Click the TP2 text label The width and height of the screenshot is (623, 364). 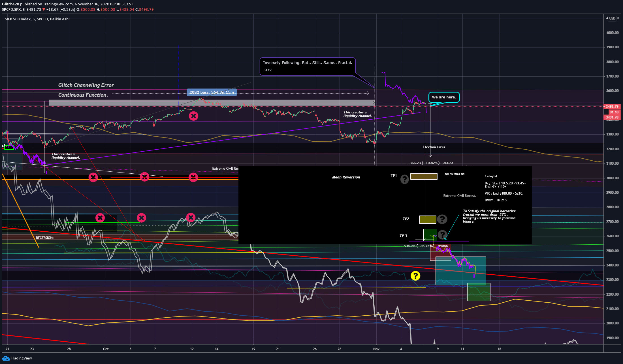pyautogui.click(x=406, y=219)
